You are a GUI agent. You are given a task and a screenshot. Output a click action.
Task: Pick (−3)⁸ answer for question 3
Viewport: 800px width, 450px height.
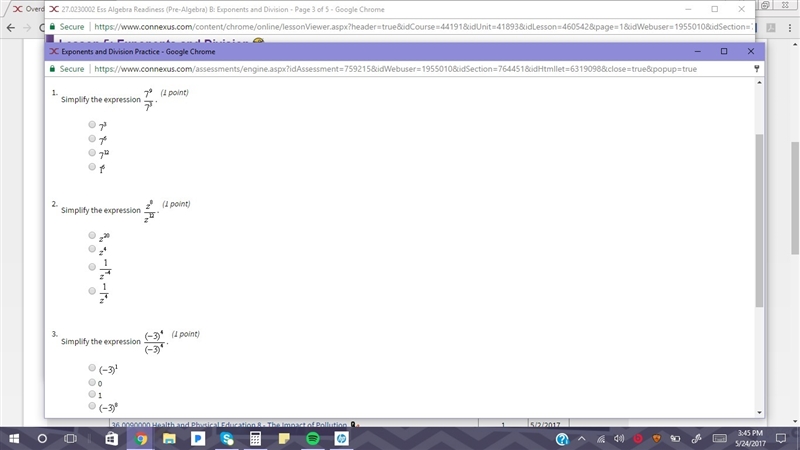[92, 406]
